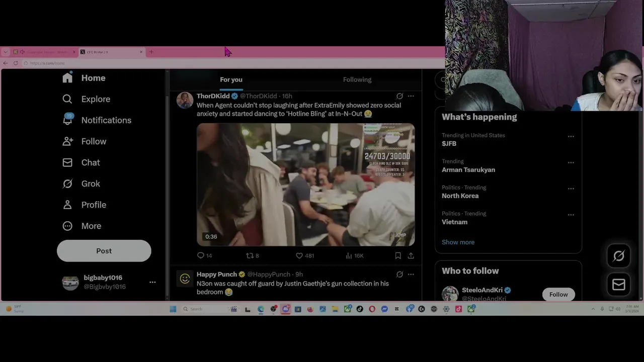644x362 pixels.
Task: Open SteeloAndKri profile avatar
Action: (450, 294)
